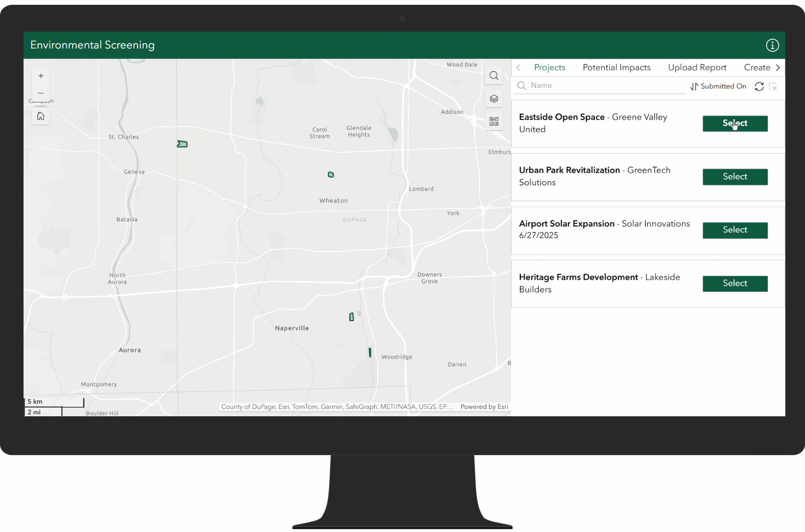
Task: Expand more tabs with the right chevron
Action: [x=777, y=68]
